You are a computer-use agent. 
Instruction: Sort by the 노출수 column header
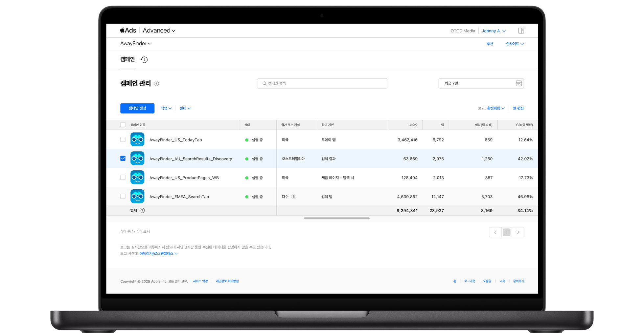coord(413,125)
